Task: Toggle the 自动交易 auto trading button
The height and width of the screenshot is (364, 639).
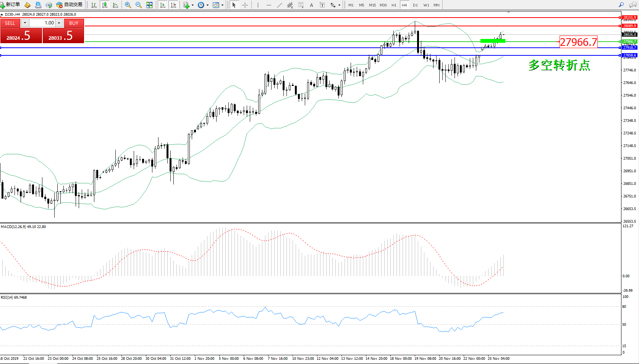Action: 69,5
